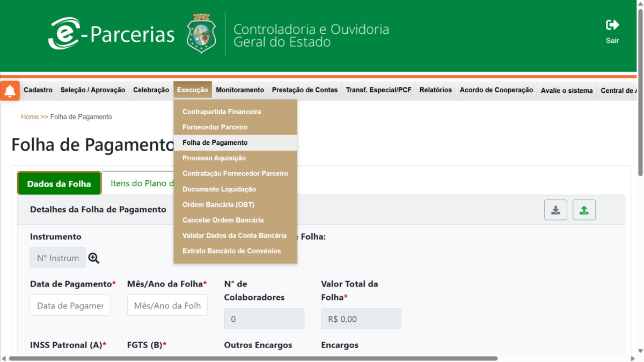The height and width of the screenshot is (362, 644).
Task: Expand the Prestação de Contas menu
Action: pos(304,90)
